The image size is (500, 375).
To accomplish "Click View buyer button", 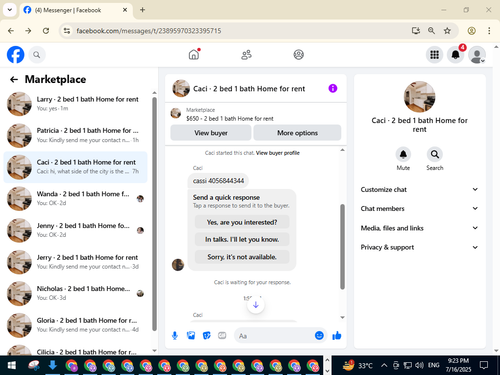I will point(211,133).
